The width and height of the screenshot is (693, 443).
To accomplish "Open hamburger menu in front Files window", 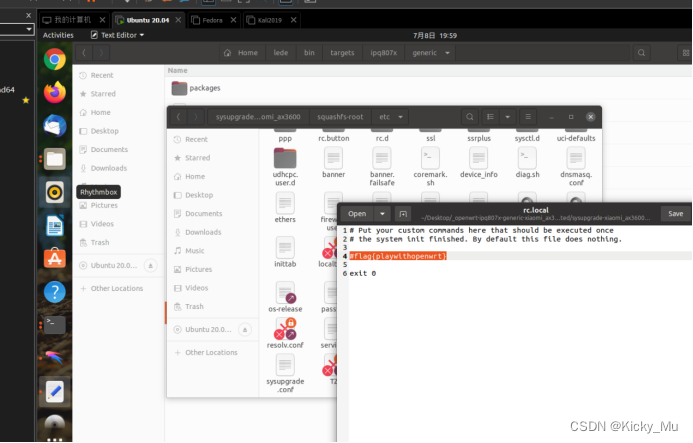I will (x=528, y=117).
